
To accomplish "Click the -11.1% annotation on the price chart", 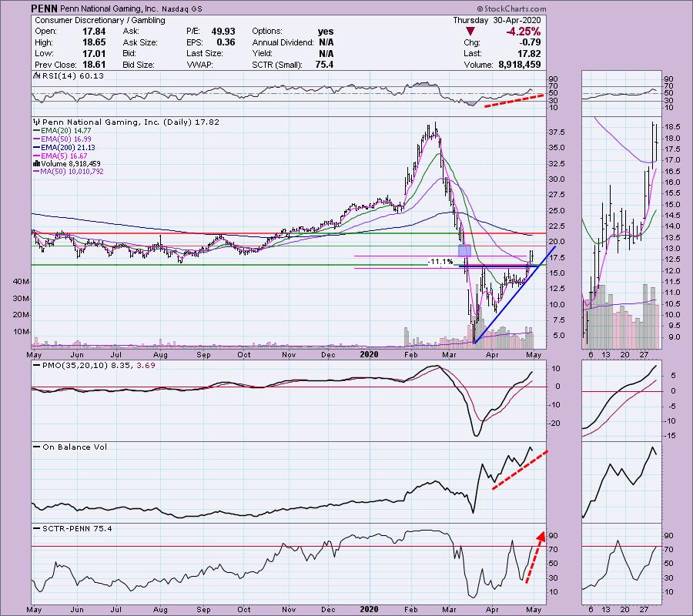I will pyautogui.click(x=440, y=262).
